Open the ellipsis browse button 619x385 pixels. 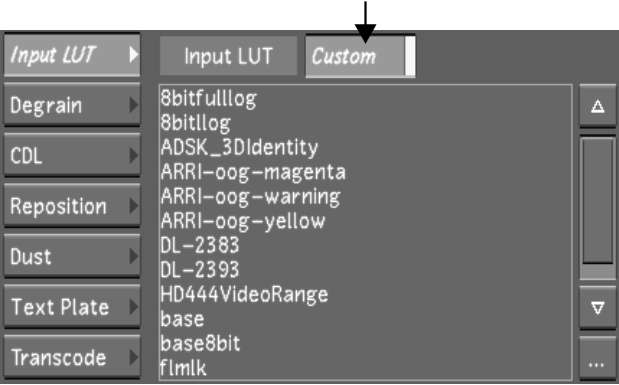597,359
